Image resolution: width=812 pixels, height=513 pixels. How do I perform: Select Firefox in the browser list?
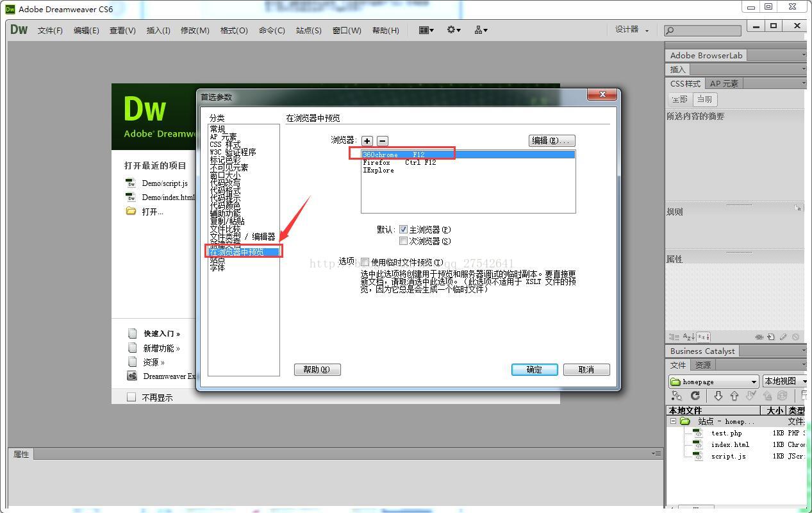point(468,162)
